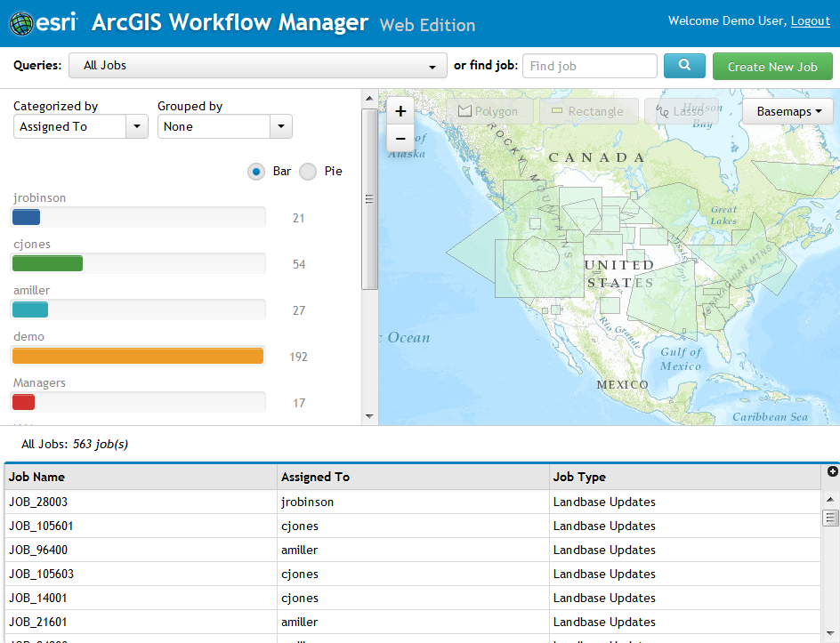Click the job table scroll up arrow
840x643 pixels.
click(830, 500)
